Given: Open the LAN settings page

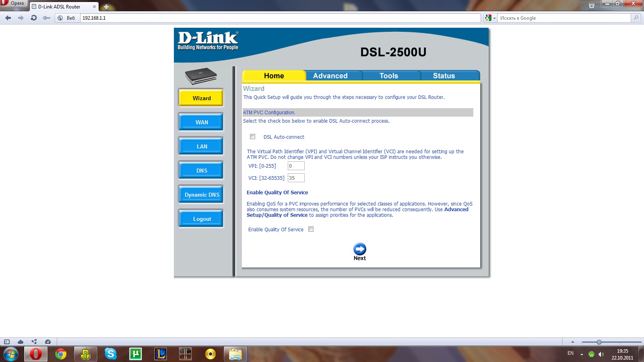Looking at the screenshot, I should click(201, 146).
